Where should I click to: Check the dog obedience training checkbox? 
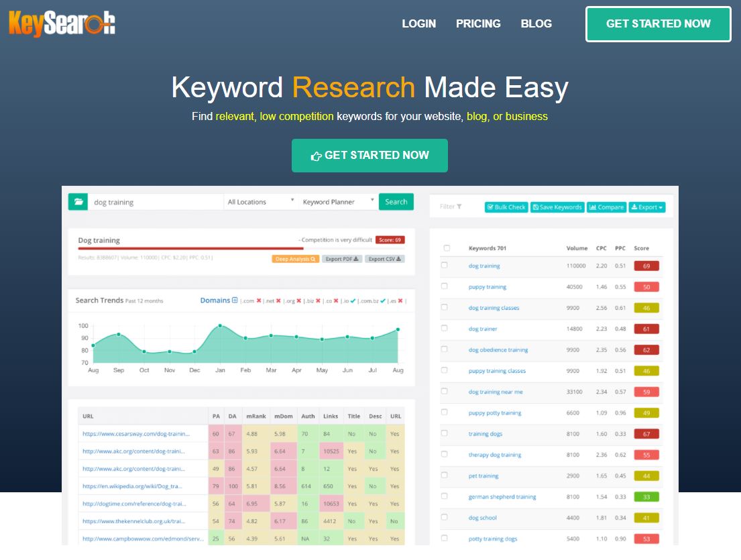tap(444, 349)
